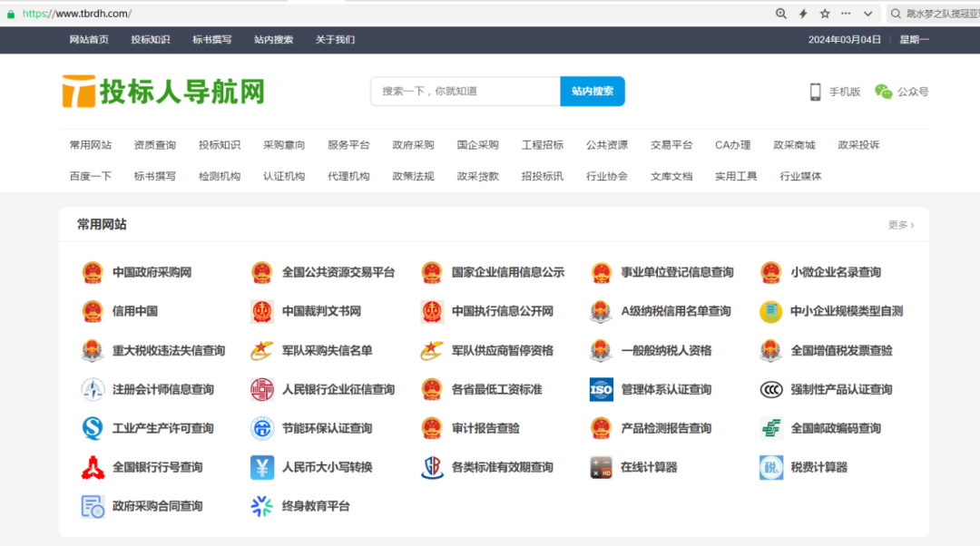Select the 行业媒体 category tab

click(x=800, y=176)
